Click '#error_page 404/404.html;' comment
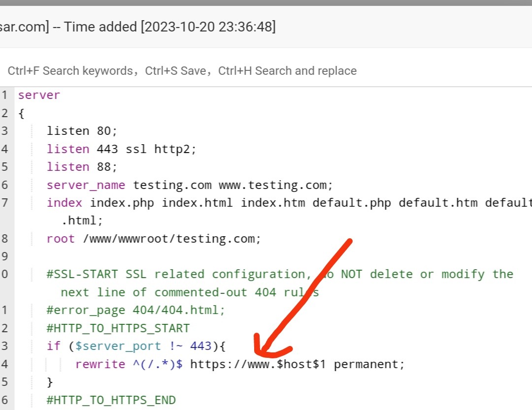Screen dimensions: 532x410 point(136,310)
